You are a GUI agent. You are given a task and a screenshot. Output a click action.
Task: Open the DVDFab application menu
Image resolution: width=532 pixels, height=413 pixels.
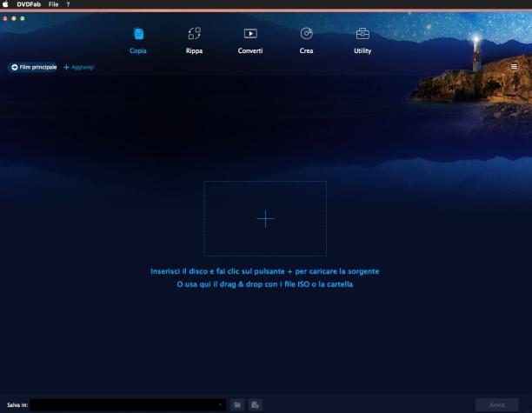pyautogui.click(x=29, y=4)
